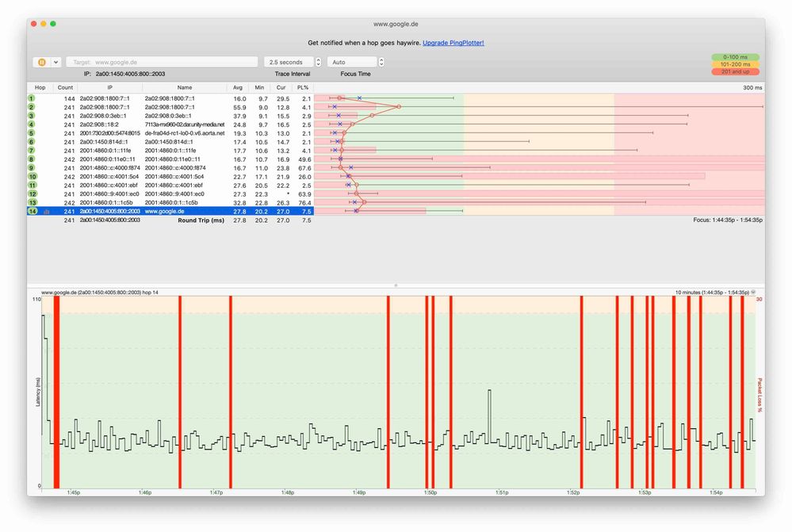Click the Focus: 1:44:35p - 1:54:35p label
The height and width of the screenshot is (532, 792).
tap(728, 220)
